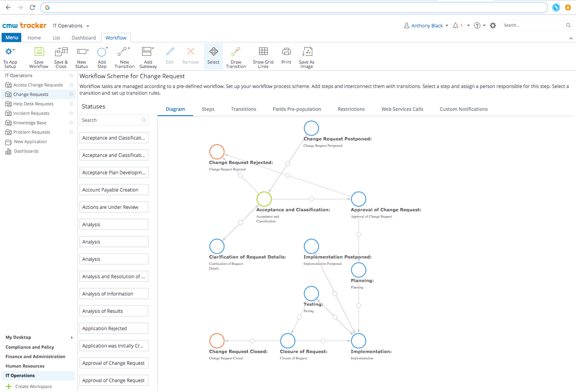Open settings gear for Help Desk Requests
Image resolution: width=576 pixels, height=392 pixels.
(x=71, y=104)
